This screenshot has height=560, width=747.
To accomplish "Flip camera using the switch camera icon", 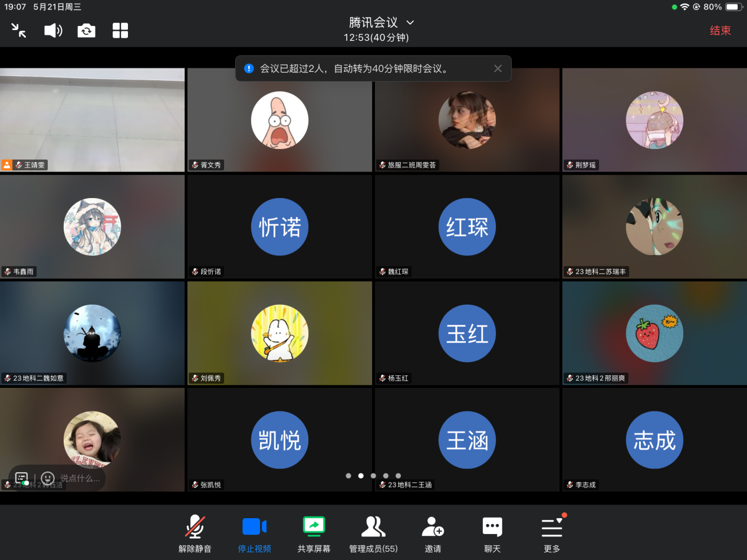I will coord(87,31).
